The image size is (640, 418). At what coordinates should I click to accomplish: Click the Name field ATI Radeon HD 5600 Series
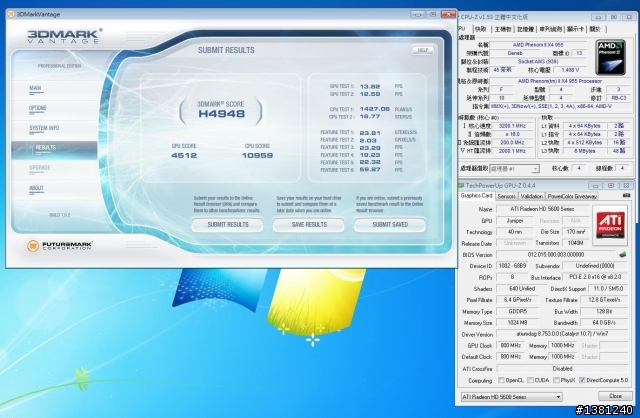pyautogui.click(x=542, y=209)
